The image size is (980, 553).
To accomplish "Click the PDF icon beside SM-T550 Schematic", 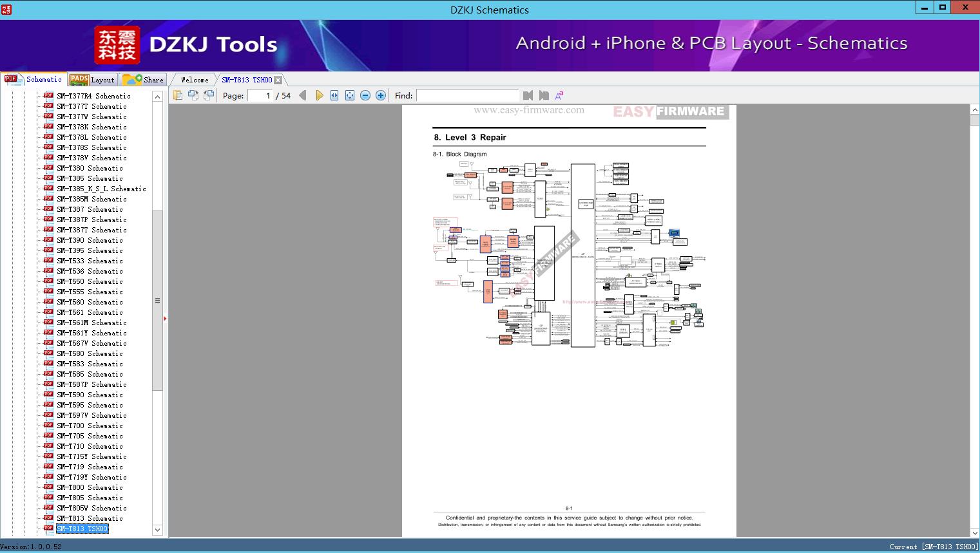I will (x=48, y=281).
